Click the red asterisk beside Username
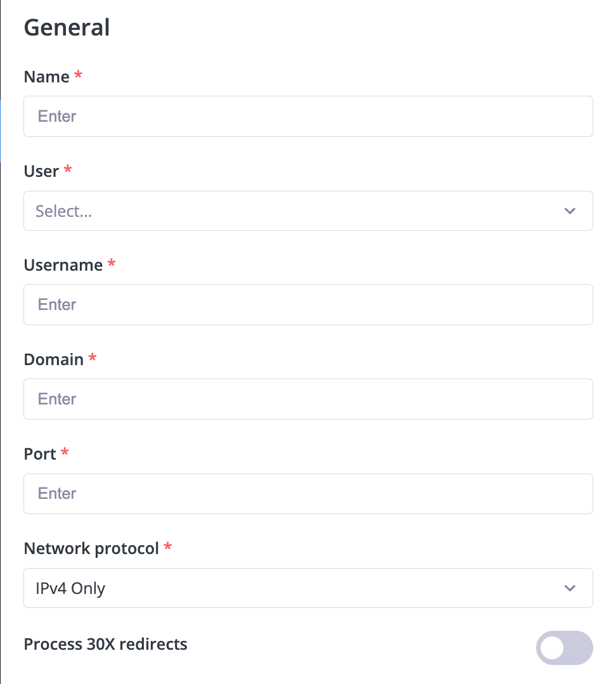 click(x=112, y=262)
